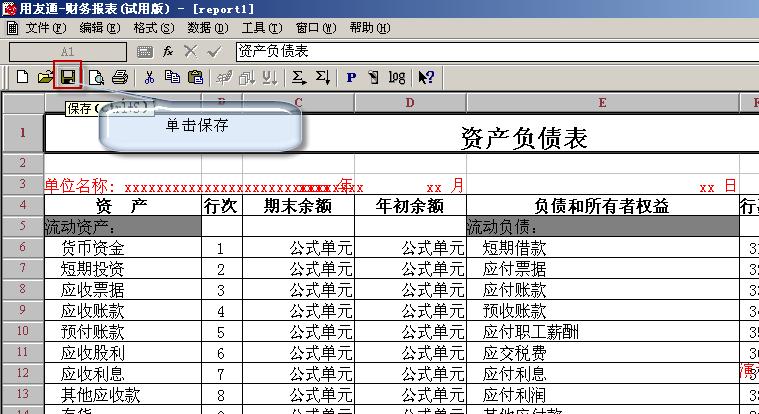The width and height of the screenshot is (759, 414).
Task: Click the log toolbar icon
Action: coord(397,77)
